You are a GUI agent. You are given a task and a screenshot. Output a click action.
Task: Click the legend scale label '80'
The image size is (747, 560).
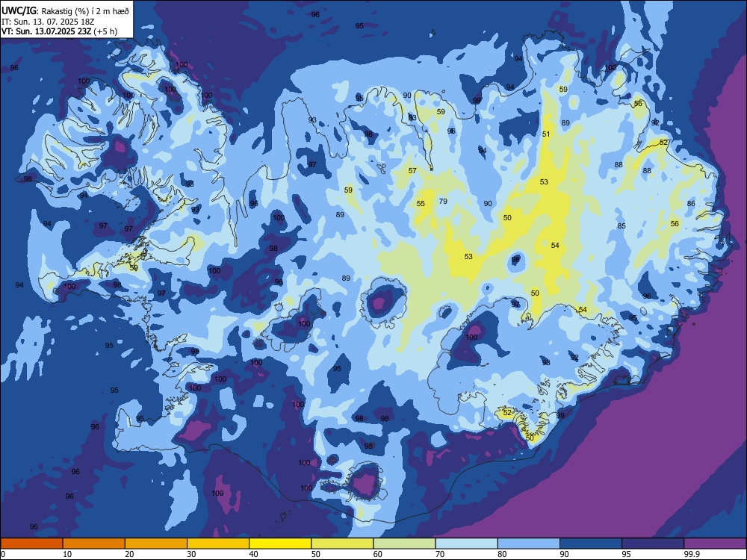point(502,554)
